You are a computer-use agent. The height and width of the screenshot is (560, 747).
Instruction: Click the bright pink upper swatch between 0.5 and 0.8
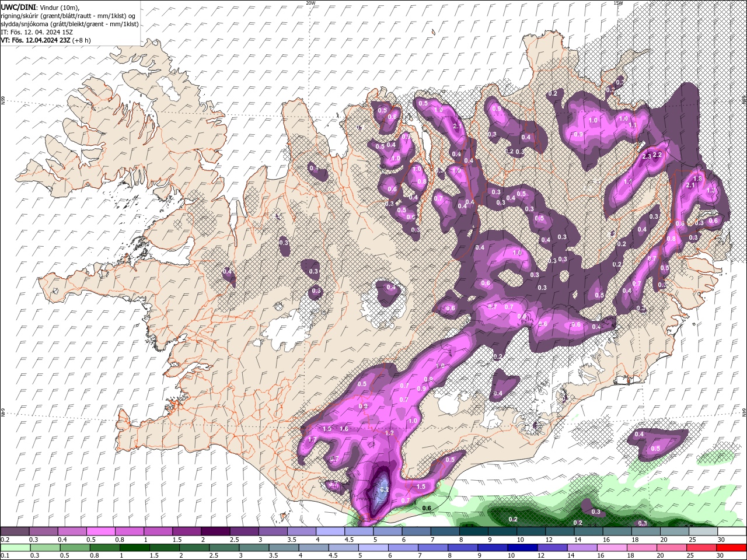[x=101, y=531]
